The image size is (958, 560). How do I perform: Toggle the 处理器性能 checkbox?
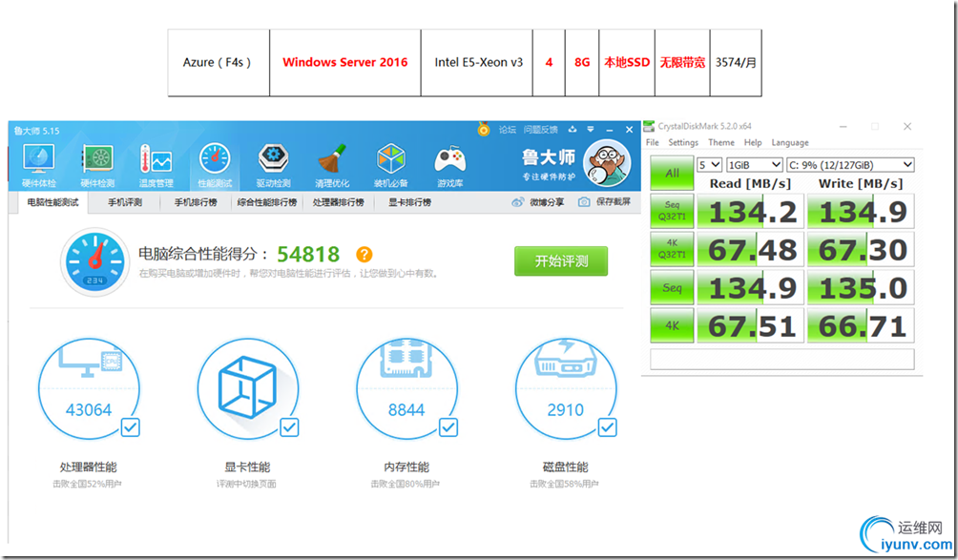130,426
